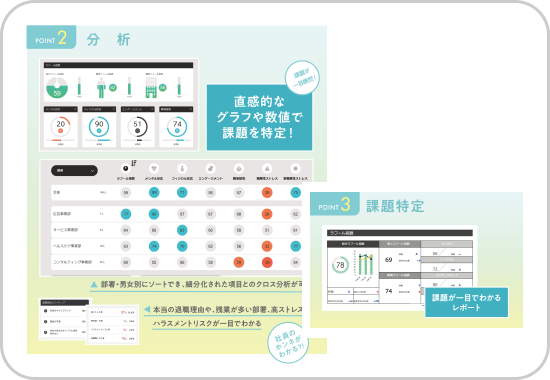Click the 課題が一目でわかるレポート button
This screenshot has width=550, height=380.
(467, 302)
